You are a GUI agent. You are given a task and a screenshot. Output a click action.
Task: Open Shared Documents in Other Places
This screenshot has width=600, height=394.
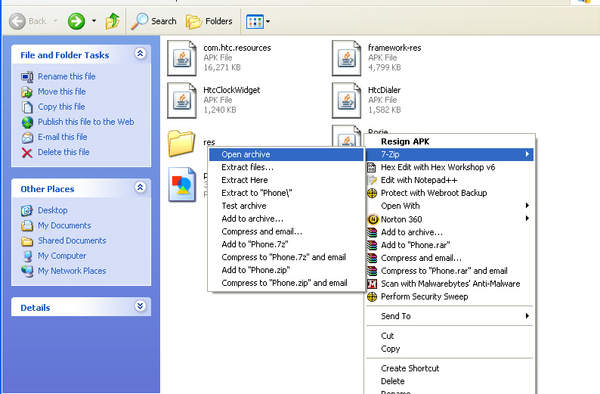(72, 241)
